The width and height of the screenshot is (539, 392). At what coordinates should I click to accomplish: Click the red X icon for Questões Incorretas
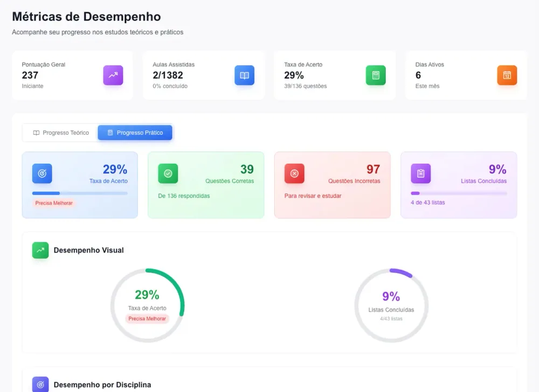click(294, 173)
